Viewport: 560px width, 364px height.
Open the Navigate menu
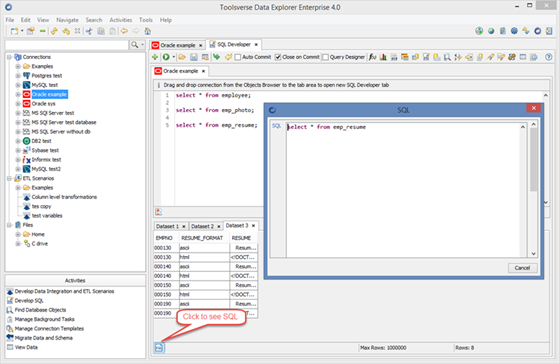(x=67, y=20)
